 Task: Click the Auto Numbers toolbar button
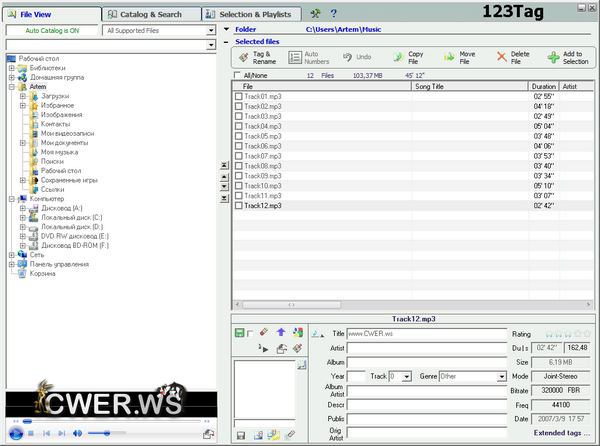point(309,57)
